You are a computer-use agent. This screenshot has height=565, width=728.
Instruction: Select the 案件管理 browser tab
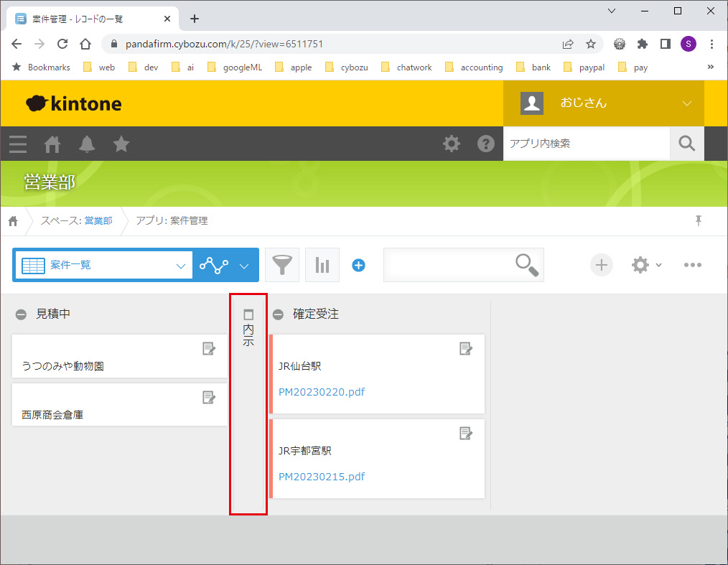(x=93, y=19)
